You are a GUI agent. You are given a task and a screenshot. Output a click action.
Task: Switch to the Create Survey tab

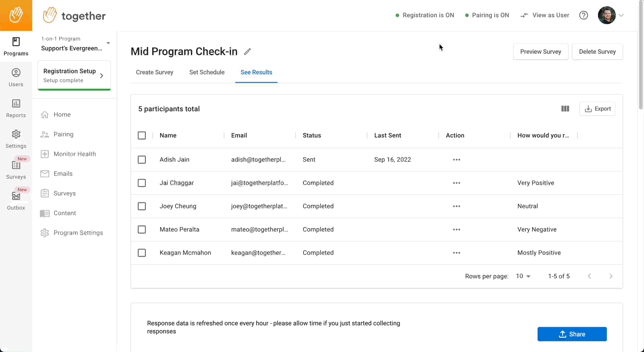154,72
